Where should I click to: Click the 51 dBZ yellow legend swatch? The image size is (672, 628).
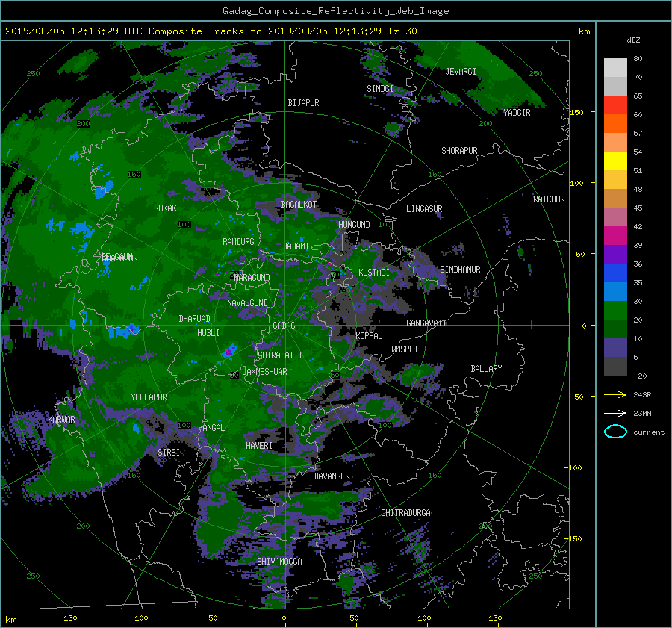(615, 161)
